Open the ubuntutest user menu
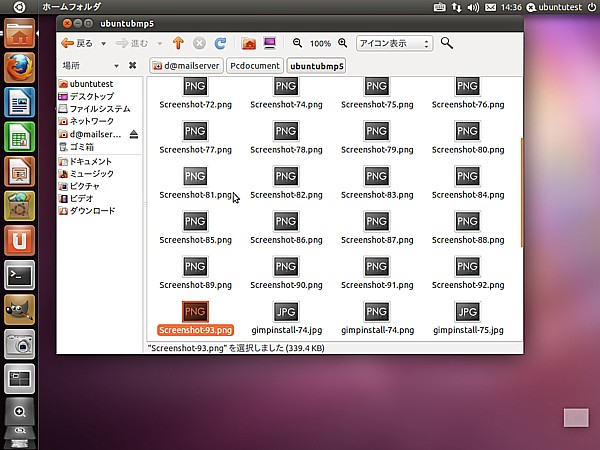The image size is (600, 450). [554, 7]
